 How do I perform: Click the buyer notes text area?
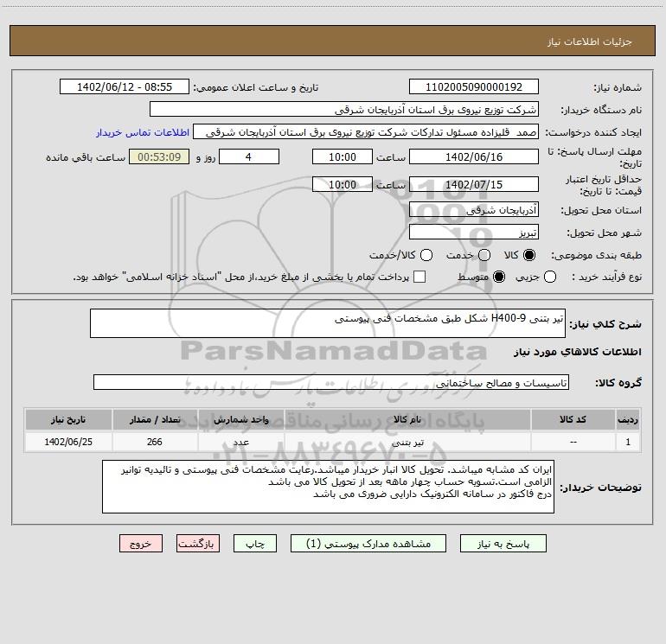coord(328,487)
